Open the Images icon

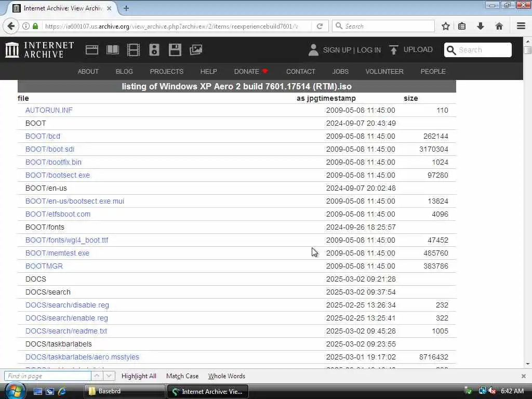pos(196,50)
